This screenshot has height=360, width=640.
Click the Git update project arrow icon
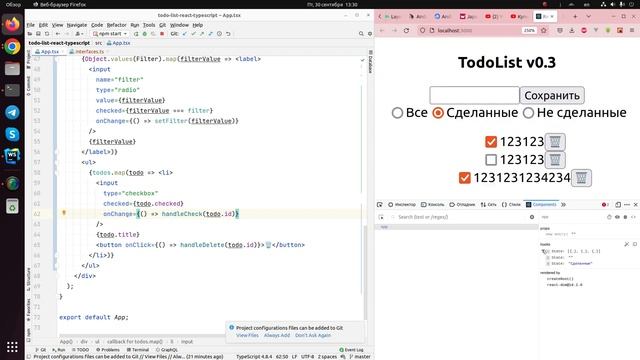tap(184, 34)
